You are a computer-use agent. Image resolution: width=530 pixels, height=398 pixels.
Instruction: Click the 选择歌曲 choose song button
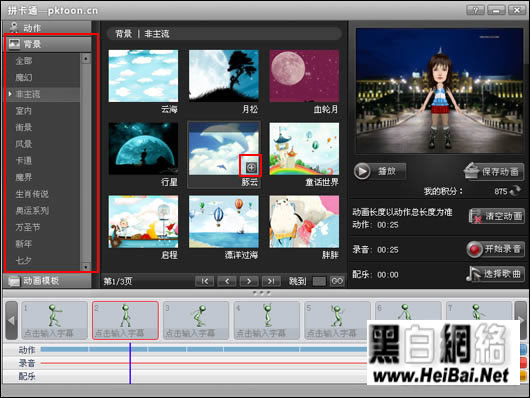pyautogui.click(x=495, y=274)
